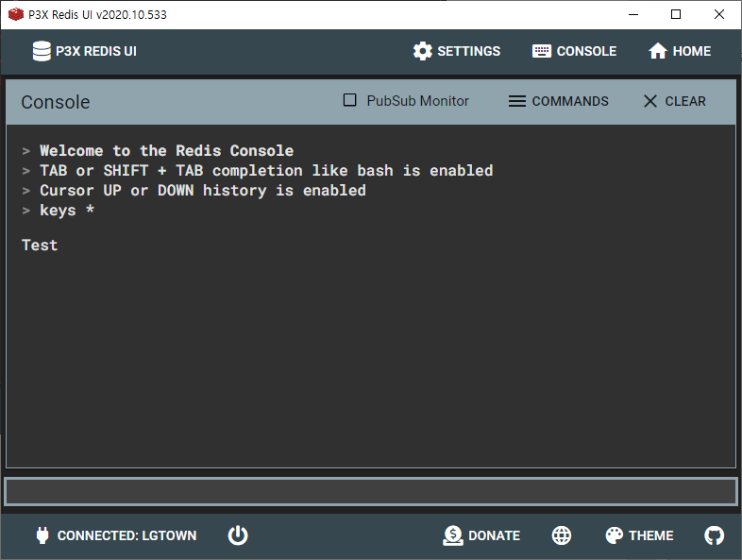
Task: Open the Commands list menu
Action: [x=559, y=101]
